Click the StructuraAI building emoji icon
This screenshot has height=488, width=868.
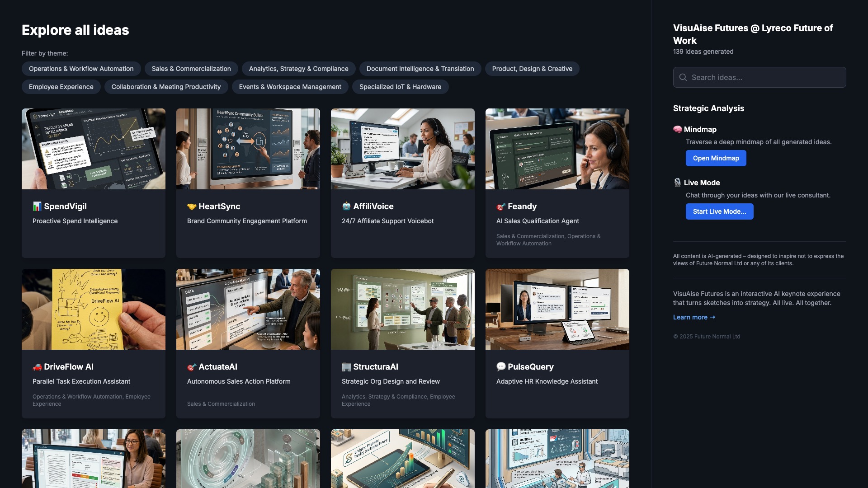pos(346,367)
